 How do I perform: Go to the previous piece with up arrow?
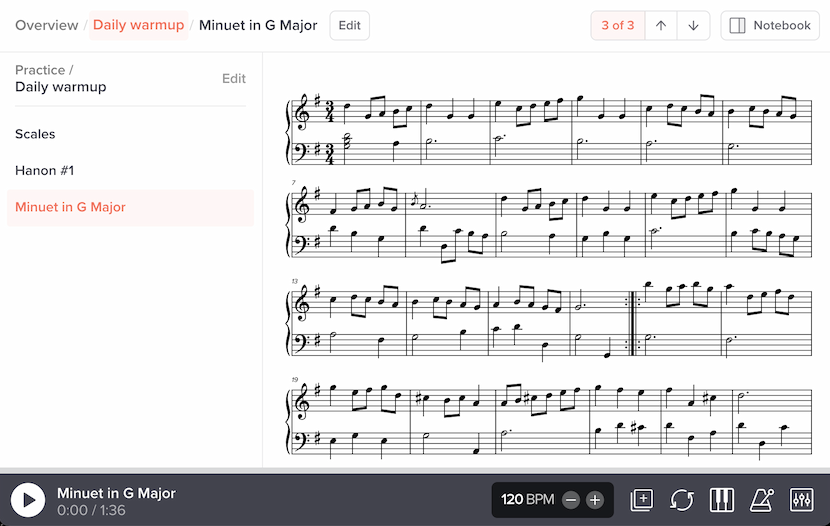[x=661, y=26]
